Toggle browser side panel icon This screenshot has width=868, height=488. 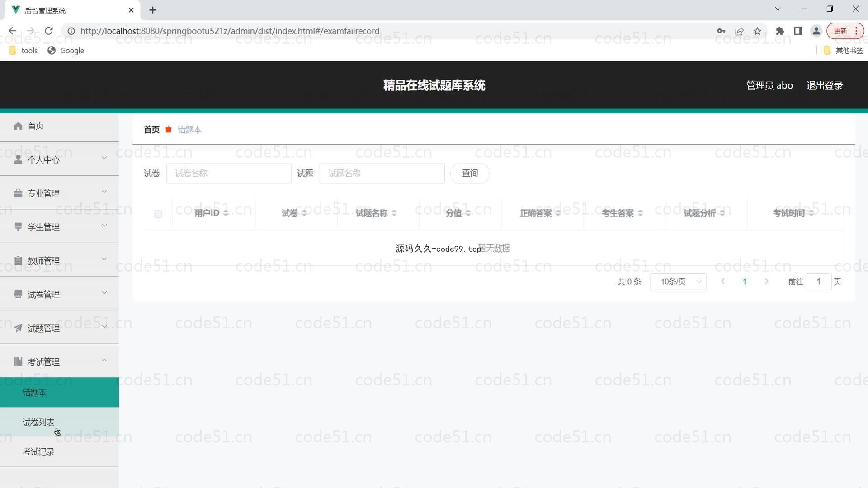[x=798, y=31]
